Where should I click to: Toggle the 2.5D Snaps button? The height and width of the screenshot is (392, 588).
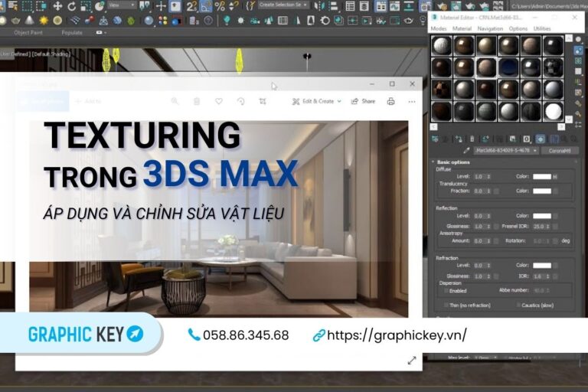click(191, 6)
